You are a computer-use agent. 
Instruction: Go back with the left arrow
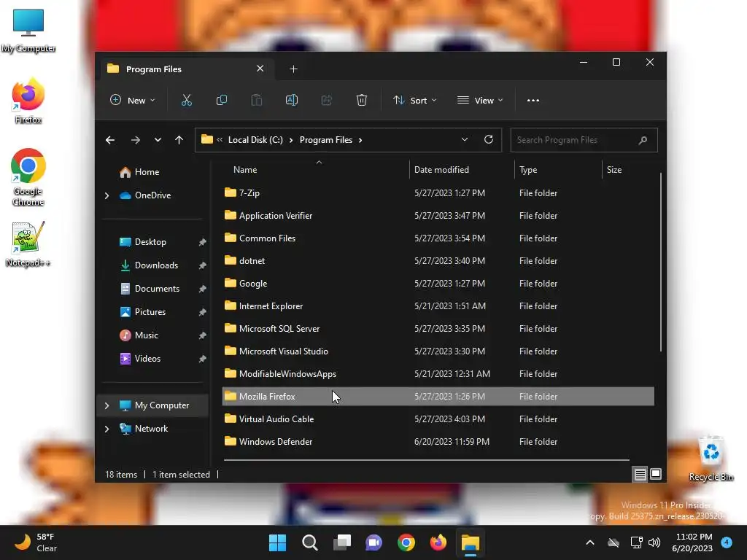[x=110, y=140]
